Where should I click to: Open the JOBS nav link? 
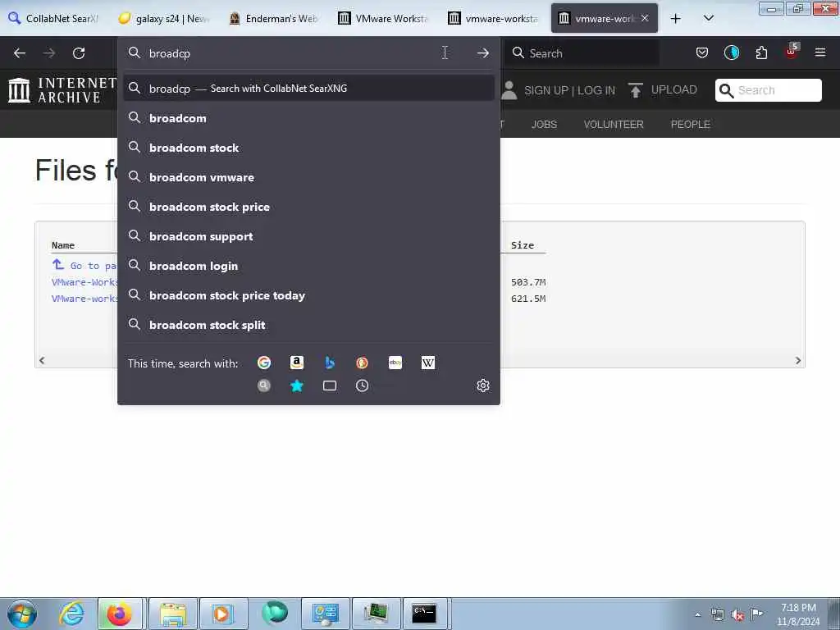[x=544, y=125]
